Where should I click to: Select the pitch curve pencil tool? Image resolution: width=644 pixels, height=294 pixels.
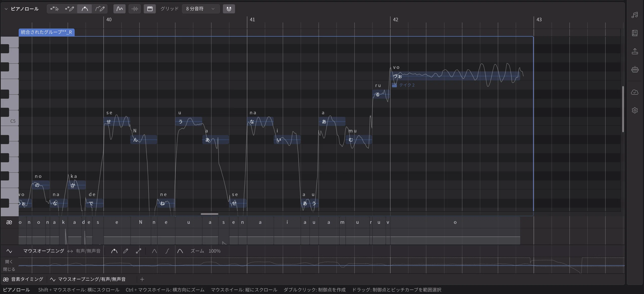click(x=100, y=9)
